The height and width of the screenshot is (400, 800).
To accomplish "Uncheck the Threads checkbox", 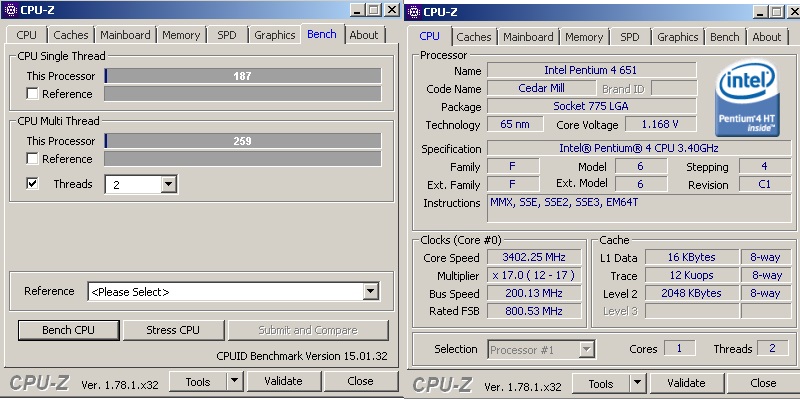I will (x=32, y=183).
